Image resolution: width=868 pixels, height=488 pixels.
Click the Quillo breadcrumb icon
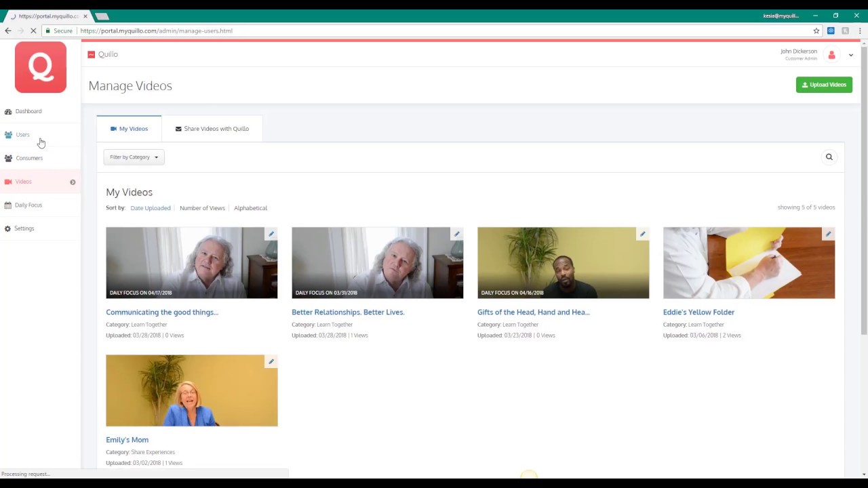92,54
